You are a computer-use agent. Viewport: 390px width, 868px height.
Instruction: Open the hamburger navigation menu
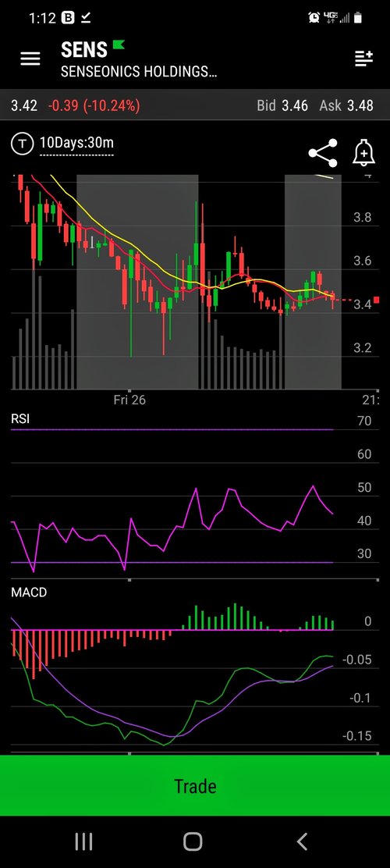pyautogui.click(x=30, y=59)
